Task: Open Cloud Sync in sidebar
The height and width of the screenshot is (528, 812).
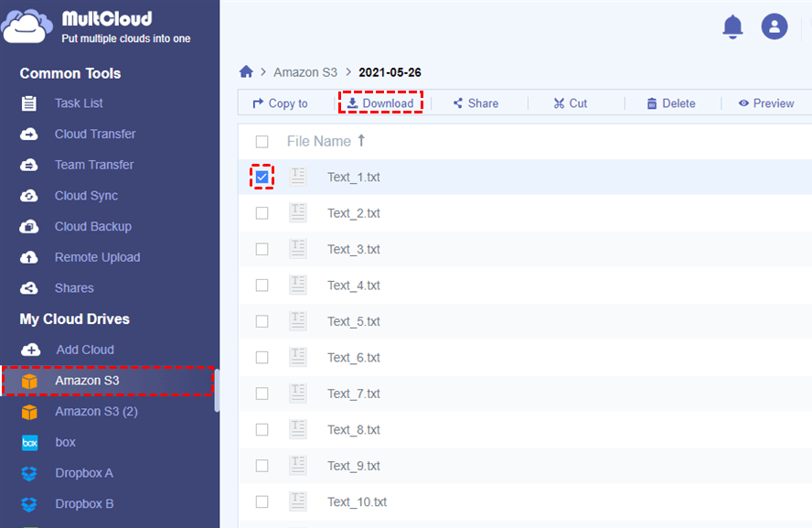Action: [87, 195]
